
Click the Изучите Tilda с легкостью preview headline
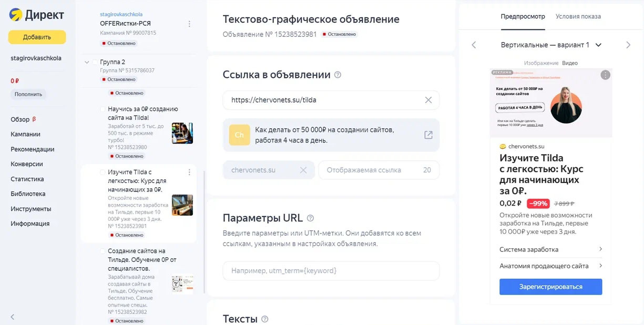coord(541,174)
